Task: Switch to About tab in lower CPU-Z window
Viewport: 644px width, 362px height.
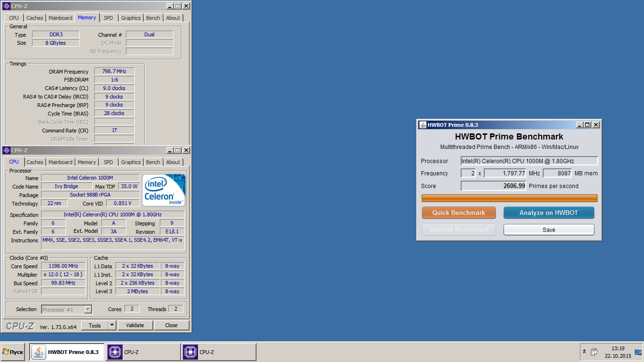Action: (173, 162)
